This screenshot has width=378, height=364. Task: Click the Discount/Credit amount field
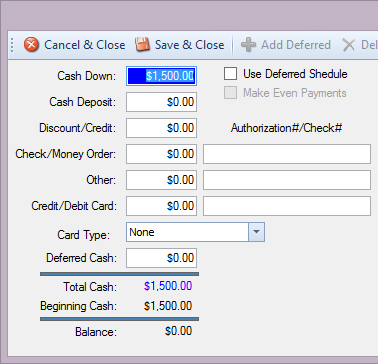tap(161, 128)
